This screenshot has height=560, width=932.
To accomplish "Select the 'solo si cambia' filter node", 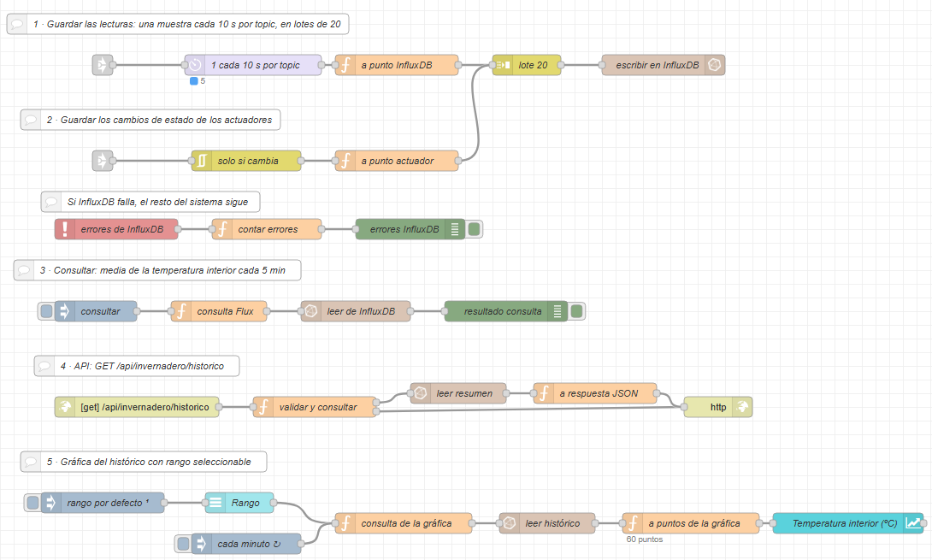I will 246,161.
